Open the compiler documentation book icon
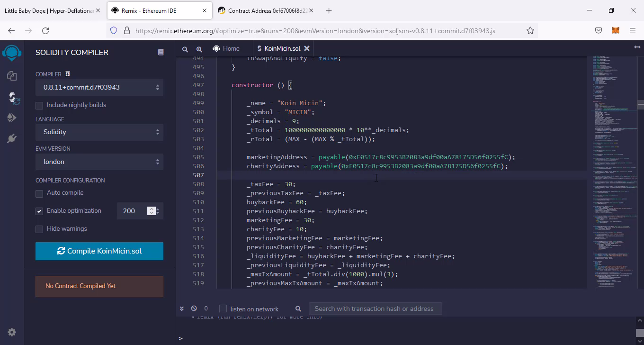This screenshot has width=644, height=345. [161, 52]
